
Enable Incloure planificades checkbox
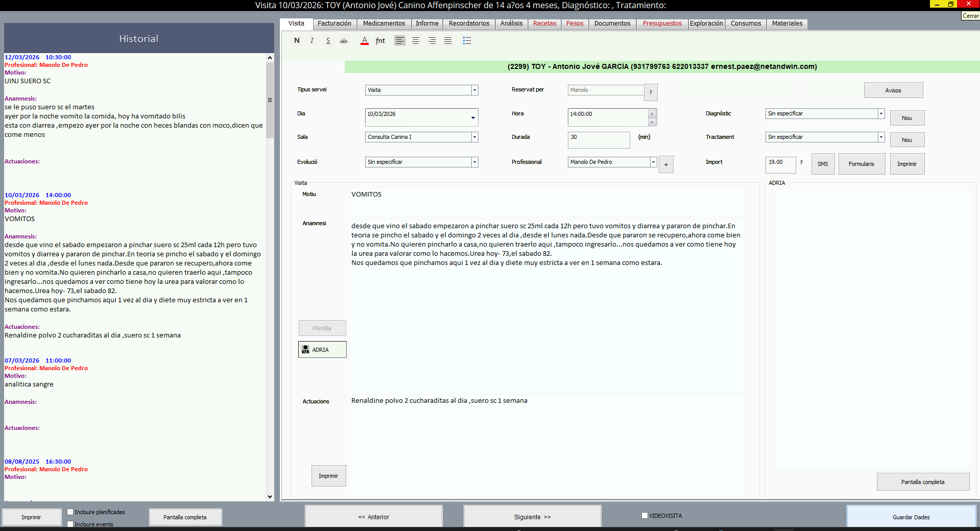click(70, 512)
